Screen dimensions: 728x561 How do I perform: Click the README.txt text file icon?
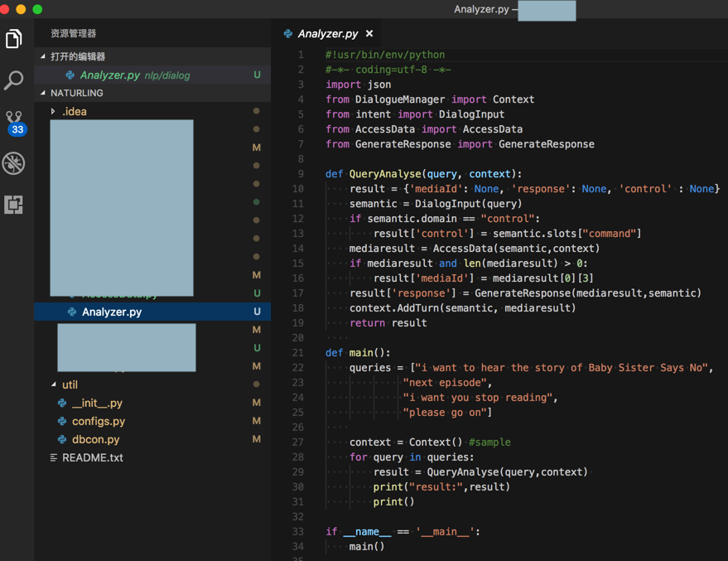point(54,457)
